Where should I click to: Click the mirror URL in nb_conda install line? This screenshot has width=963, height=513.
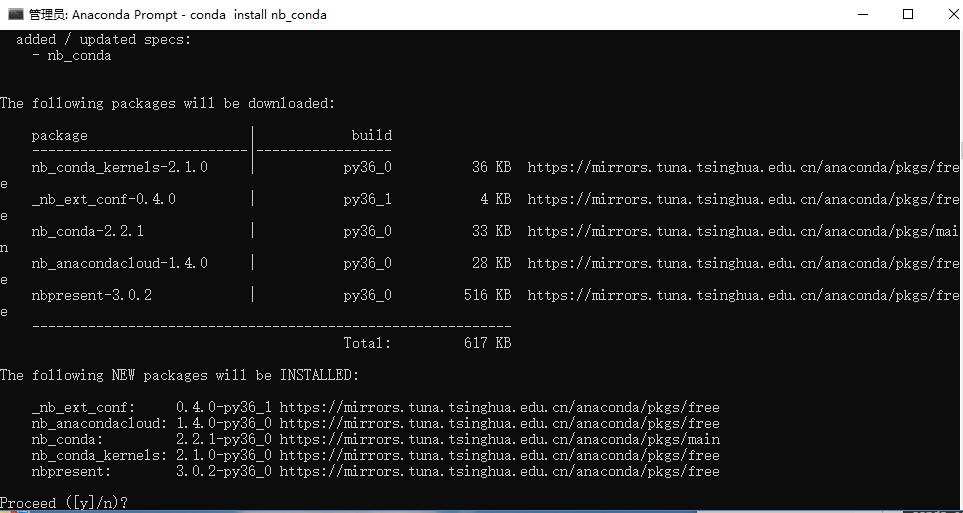tap(499, 439)
